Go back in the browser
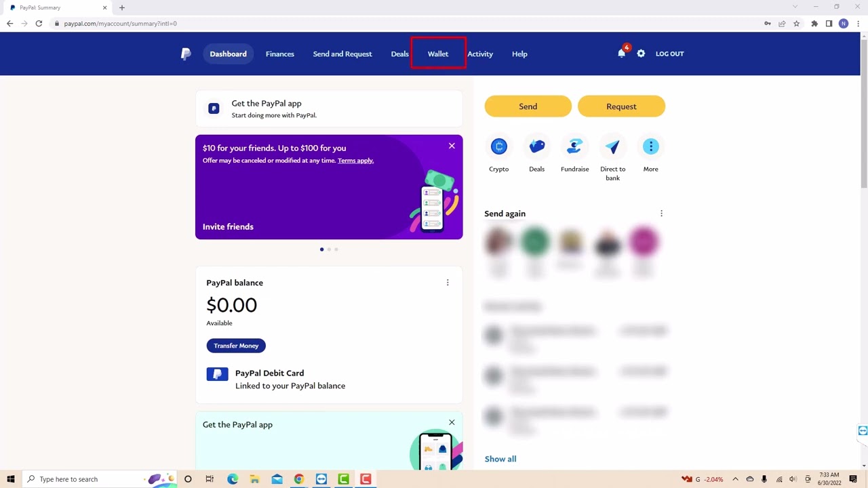This screenshot has height=488, width=868. pos(9,23)
